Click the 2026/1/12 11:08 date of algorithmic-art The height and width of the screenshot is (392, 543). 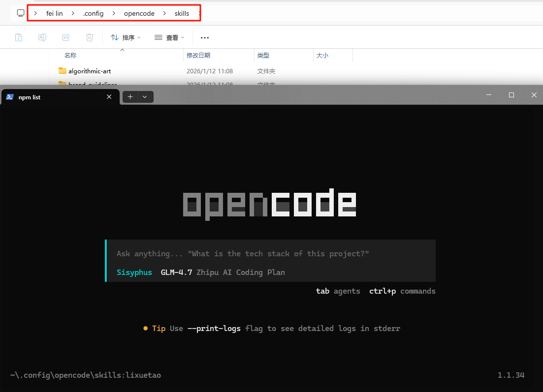pos(210,71)
